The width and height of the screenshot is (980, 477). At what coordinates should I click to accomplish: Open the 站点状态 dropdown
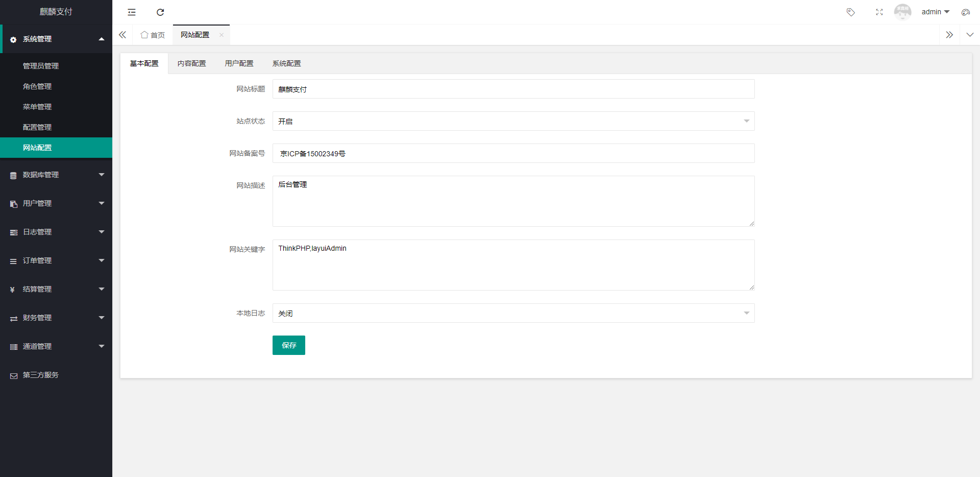coord(513,121)
